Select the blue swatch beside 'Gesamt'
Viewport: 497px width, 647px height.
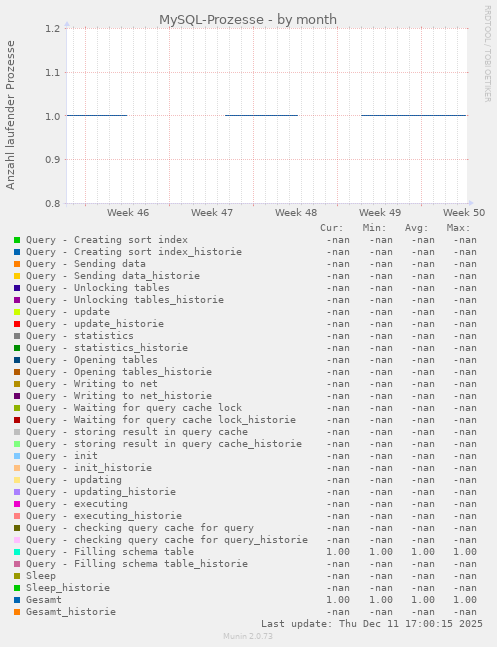pos(17,600)
